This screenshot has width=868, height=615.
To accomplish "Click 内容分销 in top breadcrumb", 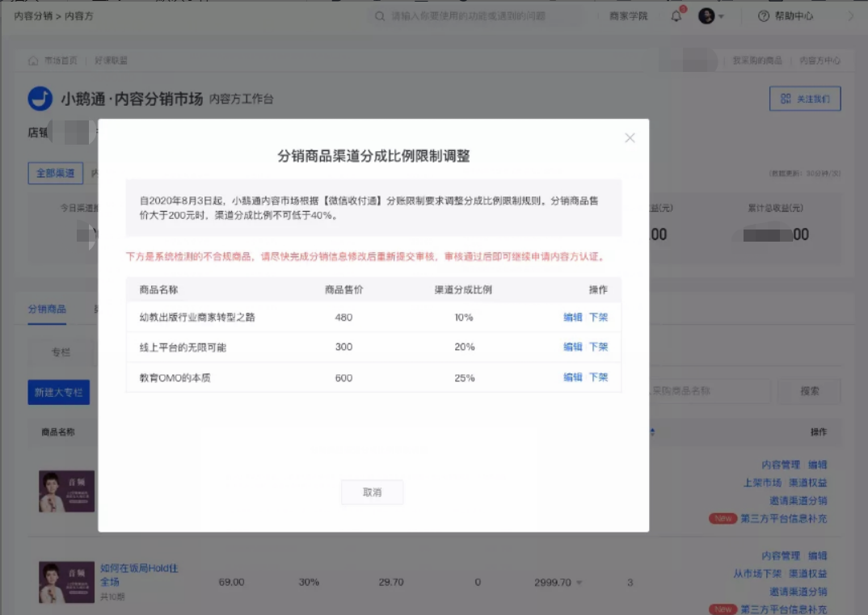I will (x=33, y=16).
